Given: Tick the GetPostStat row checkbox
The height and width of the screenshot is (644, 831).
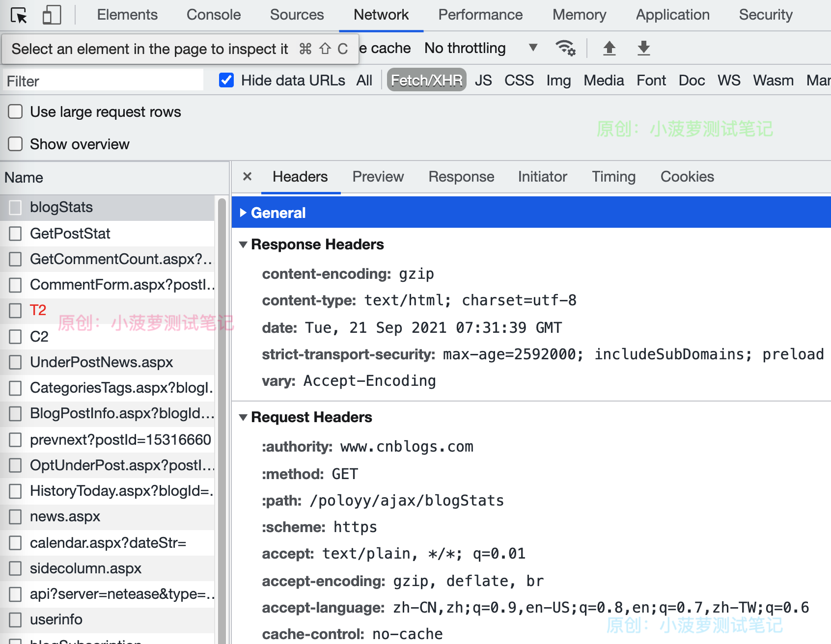Looking at the screenshot, I should point(15,234).
